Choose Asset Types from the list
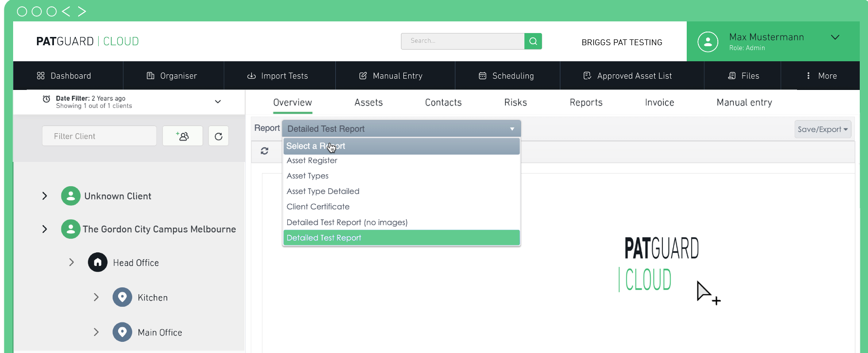This screenshot has width=868, height=353. (x=401, y=176)
